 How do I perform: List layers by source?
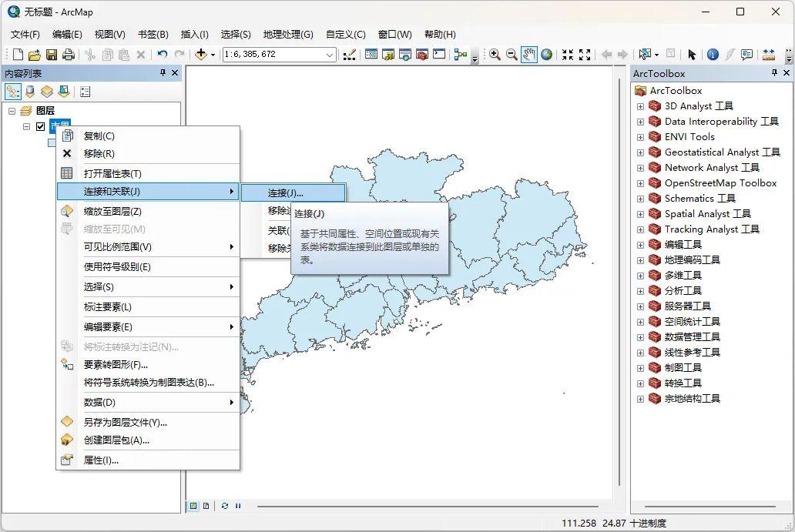pyautogui.click(x=30, y=92)
